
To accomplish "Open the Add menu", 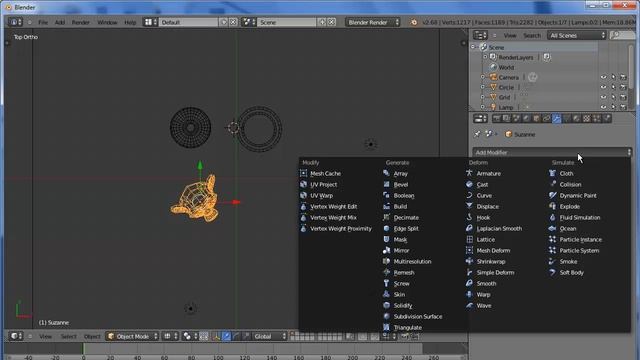I will click(x=60, y=22).
